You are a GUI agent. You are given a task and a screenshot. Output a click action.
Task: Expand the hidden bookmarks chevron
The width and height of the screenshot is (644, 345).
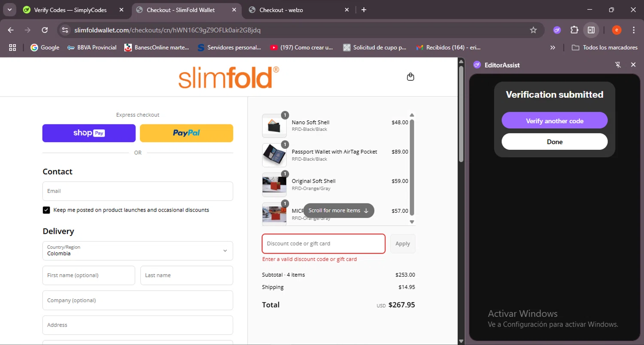[553, 48]
